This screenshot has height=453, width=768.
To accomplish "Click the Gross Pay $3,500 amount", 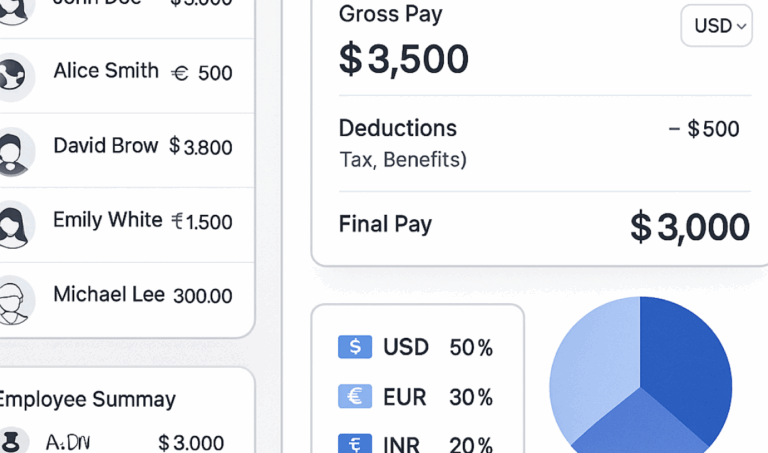I will pos(404,59).
